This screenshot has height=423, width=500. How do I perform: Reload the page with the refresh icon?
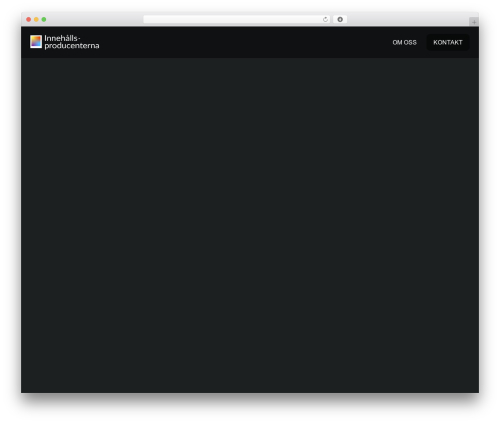tap(325, 20)
